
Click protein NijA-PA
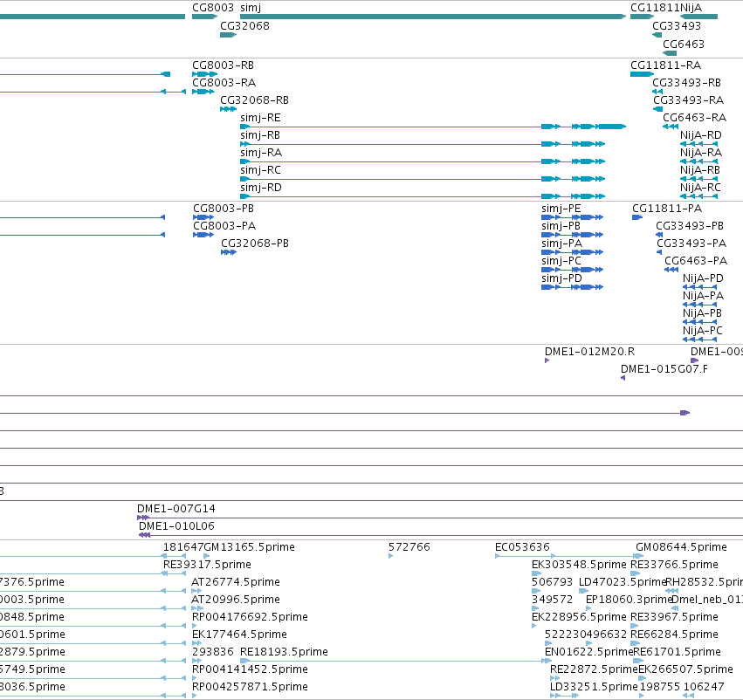tap(703, 296)
